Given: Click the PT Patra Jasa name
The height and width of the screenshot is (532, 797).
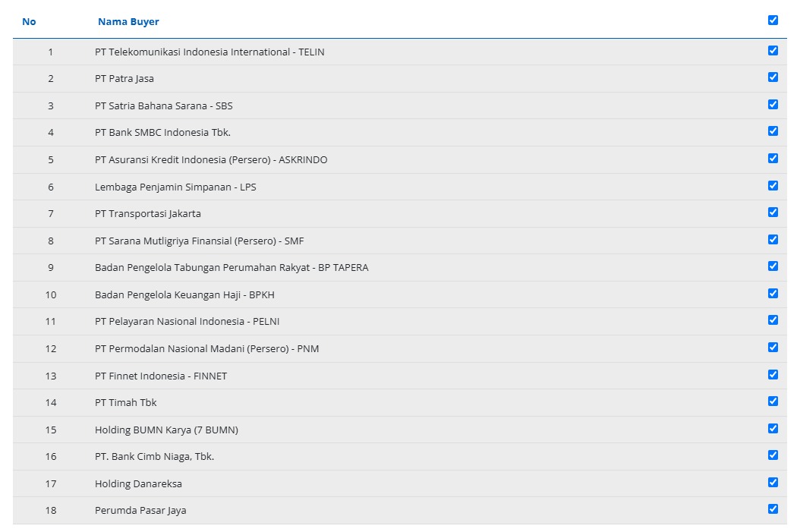Looking at the screenshot, I should (124, 79).
